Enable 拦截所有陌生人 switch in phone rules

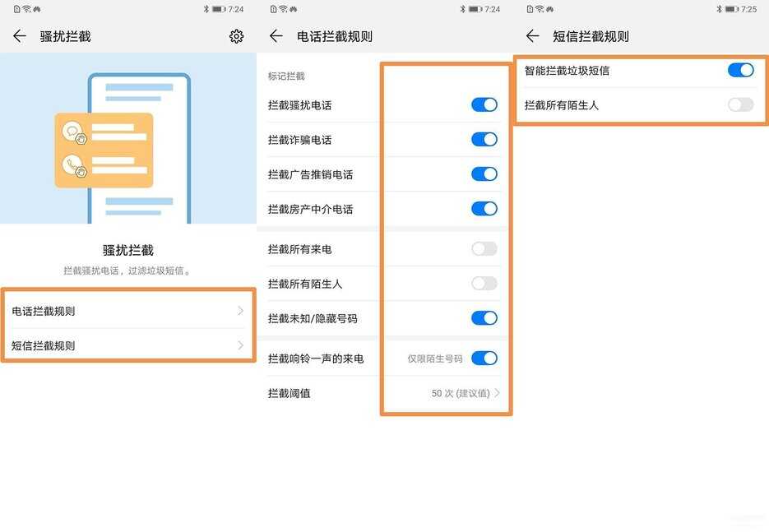pos(484,284)
